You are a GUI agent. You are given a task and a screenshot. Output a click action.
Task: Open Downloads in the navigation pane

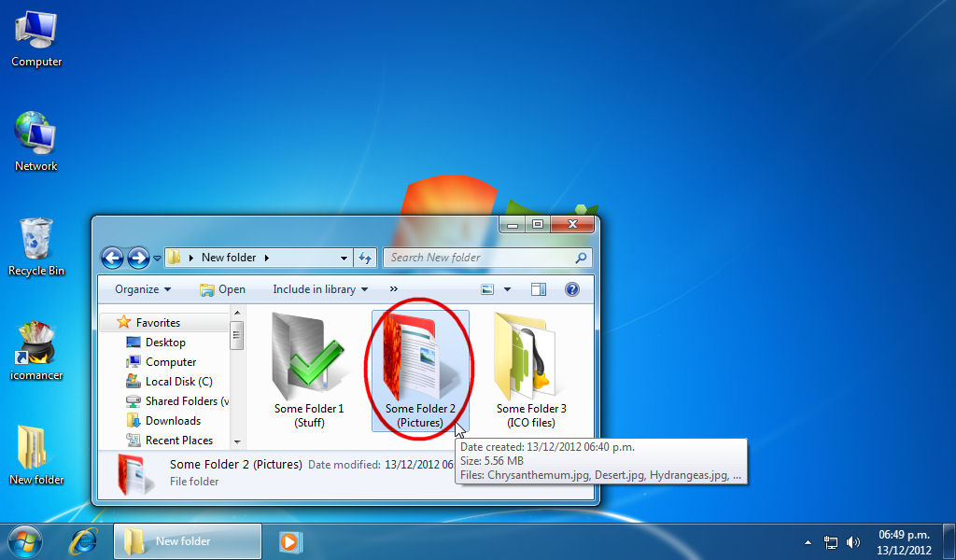pos(173,420)
